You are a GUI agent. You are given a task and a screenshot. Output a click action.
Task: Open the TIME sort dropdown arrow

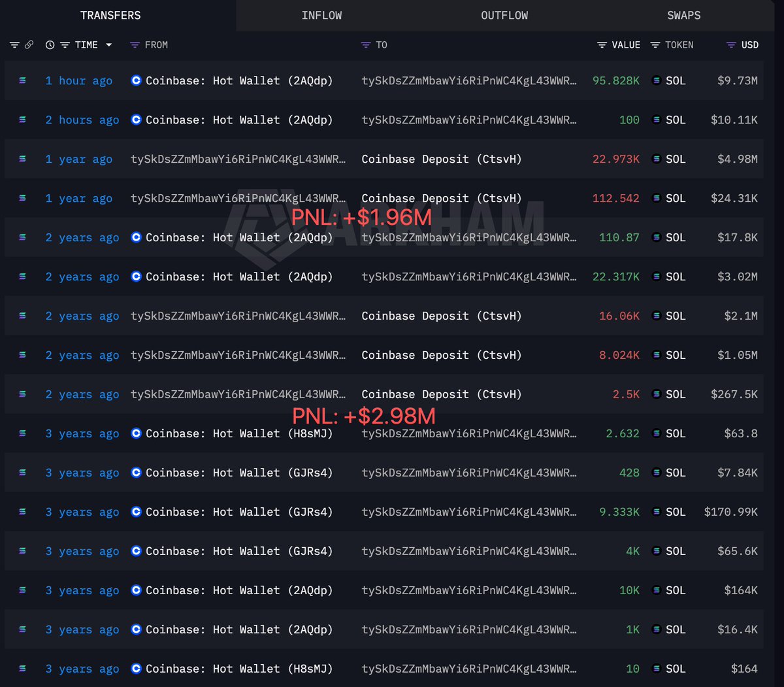[x=108, y=45]
